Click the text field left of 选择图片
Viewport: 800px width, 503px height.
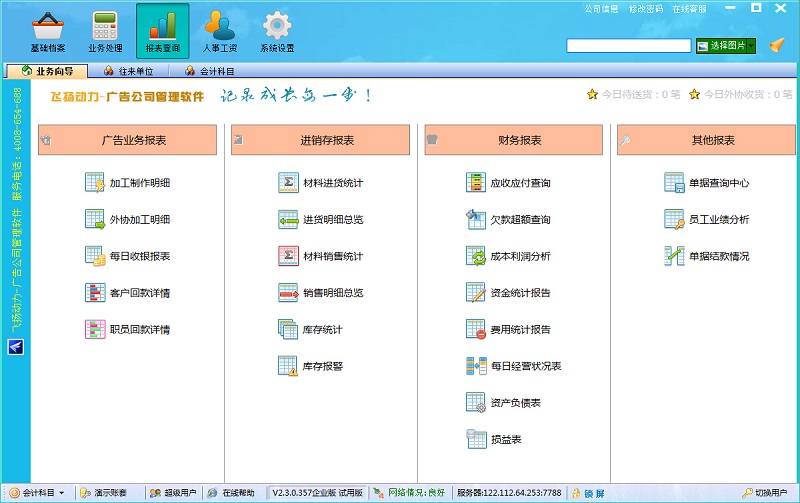(x=628, y=45)
